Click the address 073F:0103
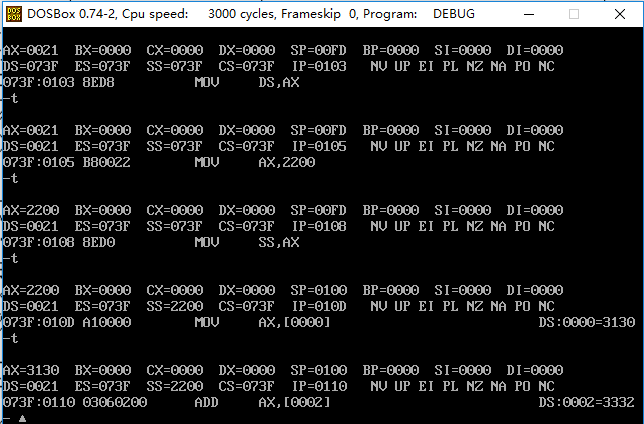Image resolution: width=644 pixels, height=424 pixels. (x=39, y=82)
